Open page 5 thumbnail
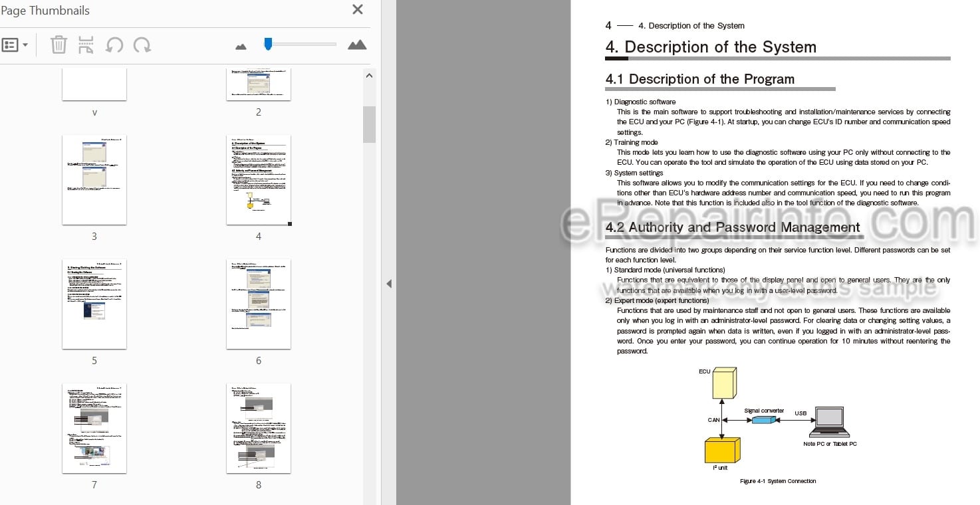The image size is (980, 505). 94,304
